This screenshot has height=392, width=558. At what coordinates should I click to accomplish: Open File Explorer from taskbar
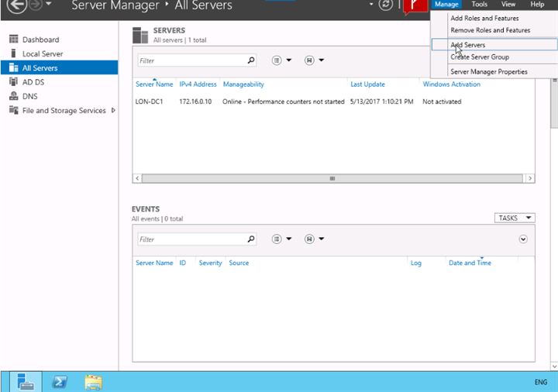tap(93, 382)
